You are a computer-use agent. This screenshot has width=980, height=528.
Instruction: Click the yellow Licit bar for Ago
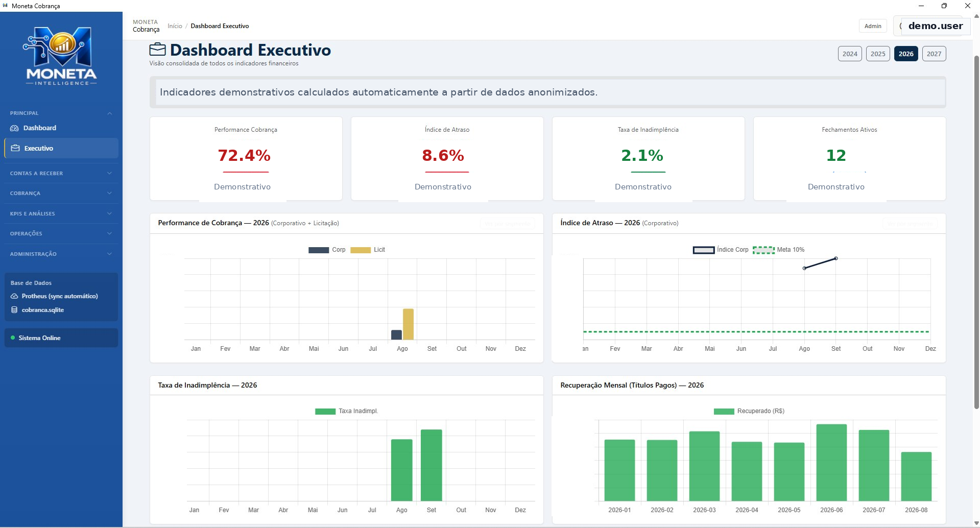pyautogui.click(x=408, y=324)
